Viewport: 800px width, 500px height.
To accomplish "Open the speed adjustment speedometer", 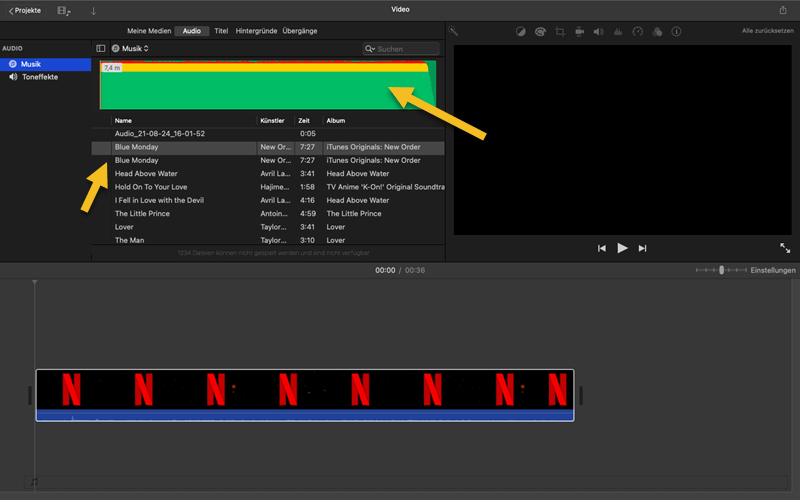I will pos(637,31).
